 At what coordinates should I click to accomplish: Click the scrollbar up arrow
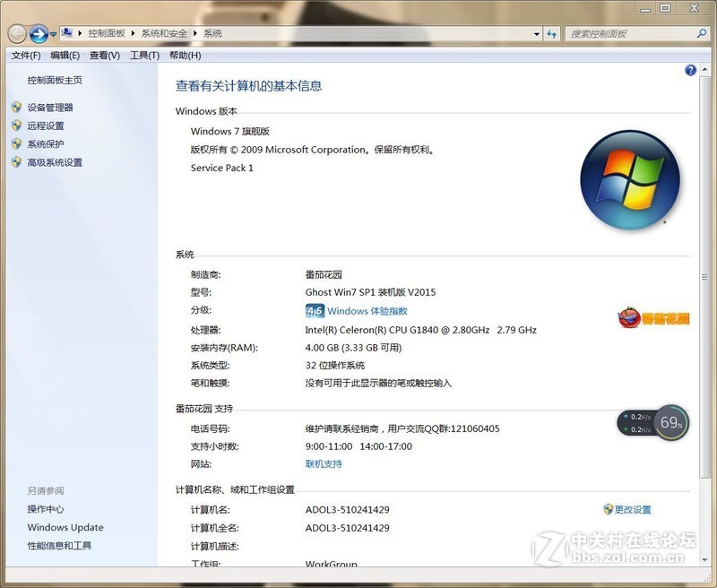click(704, 70)
